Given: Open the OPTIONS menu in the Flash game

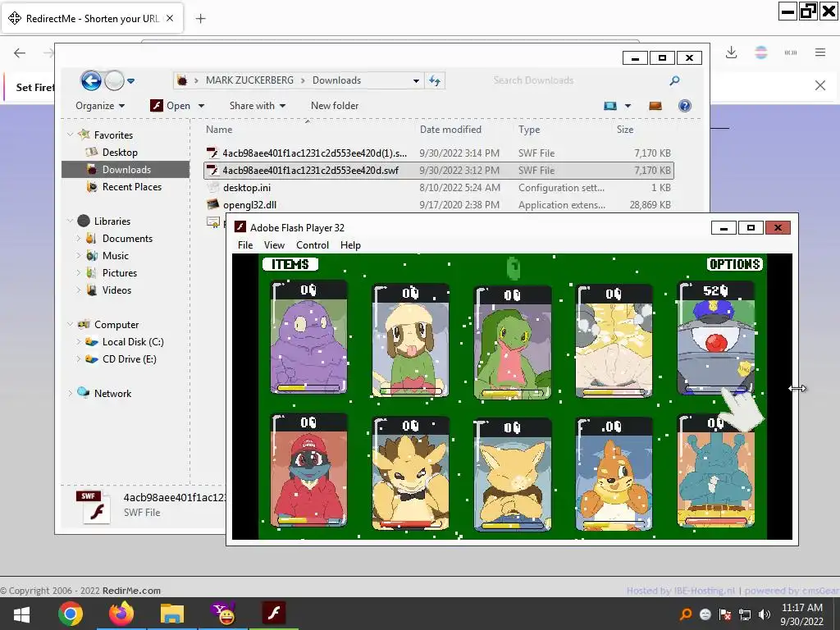Looking at the screenshot, I should tap(735, 264).
